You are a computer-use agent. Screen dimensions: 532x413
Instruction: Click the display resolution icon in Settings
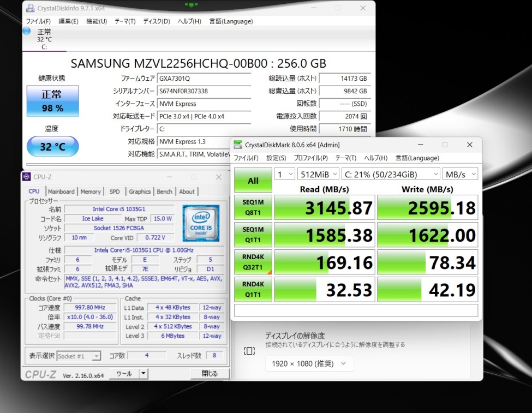point(249,351)
